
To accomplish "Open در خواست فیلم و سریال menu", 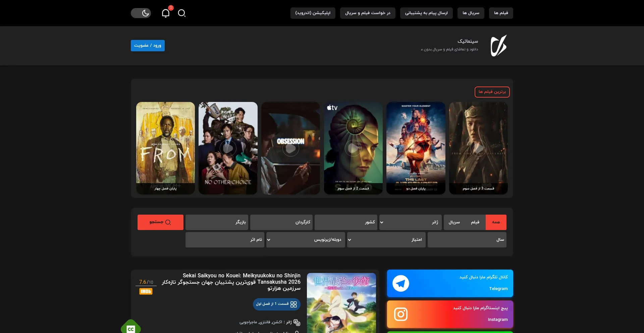I will point(368,13).
